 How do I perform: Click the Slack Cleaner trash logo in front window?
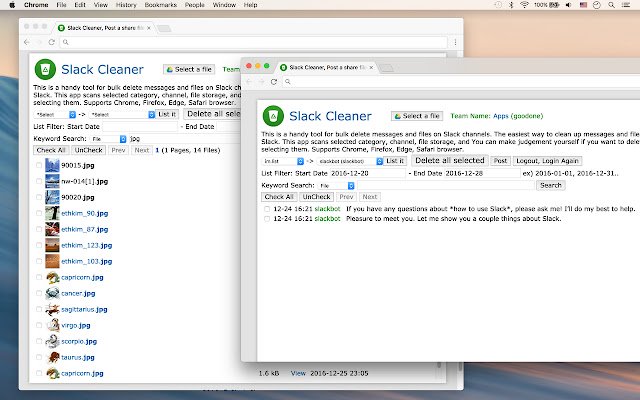(273, 116)
